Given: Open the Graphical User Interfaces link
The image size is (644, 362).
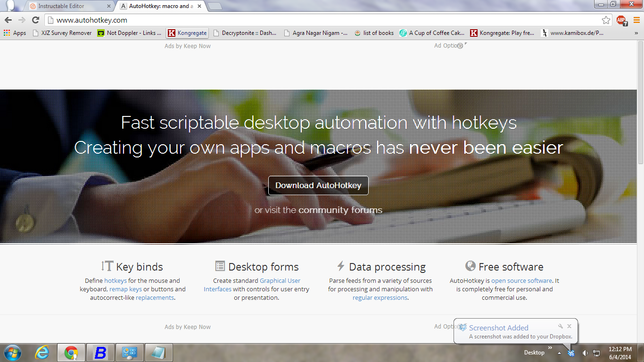Looking at the screenshot, I should click(252, 285).
